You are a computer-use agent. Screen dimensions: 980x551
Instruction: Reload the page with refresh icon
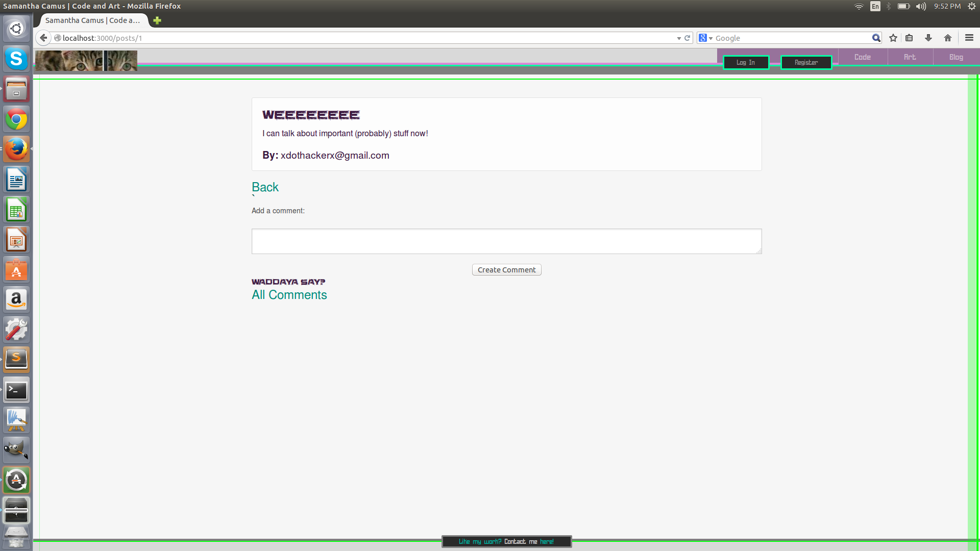point(688,38)
